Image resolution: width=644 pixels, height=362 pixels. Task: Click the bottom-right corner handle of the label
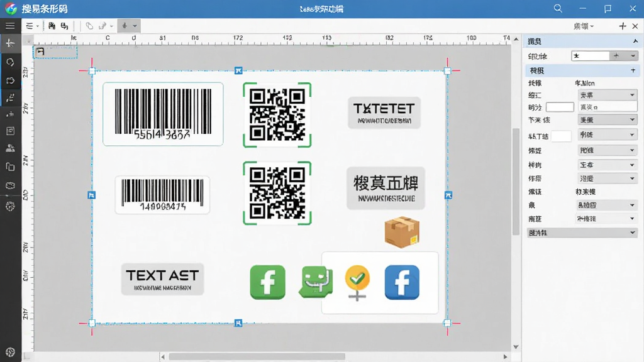447,323
